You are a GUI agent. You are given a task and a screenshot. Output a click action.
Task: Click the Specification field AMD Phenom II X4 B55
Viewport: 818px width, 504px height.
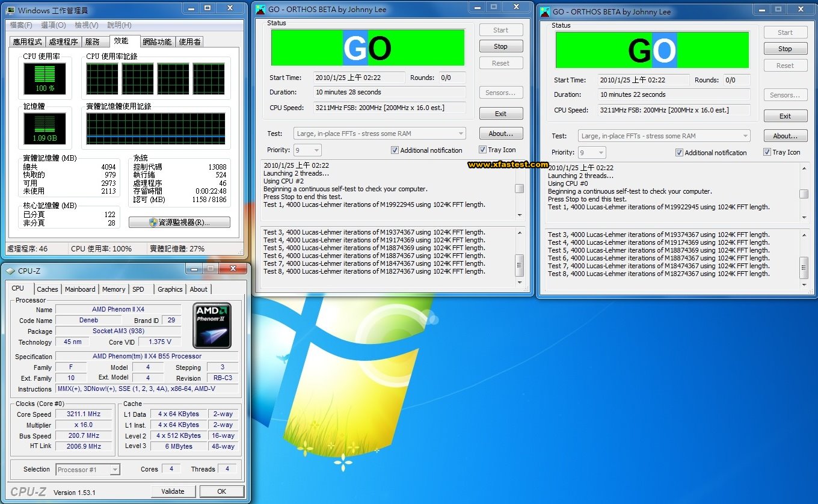pos(147,356)
